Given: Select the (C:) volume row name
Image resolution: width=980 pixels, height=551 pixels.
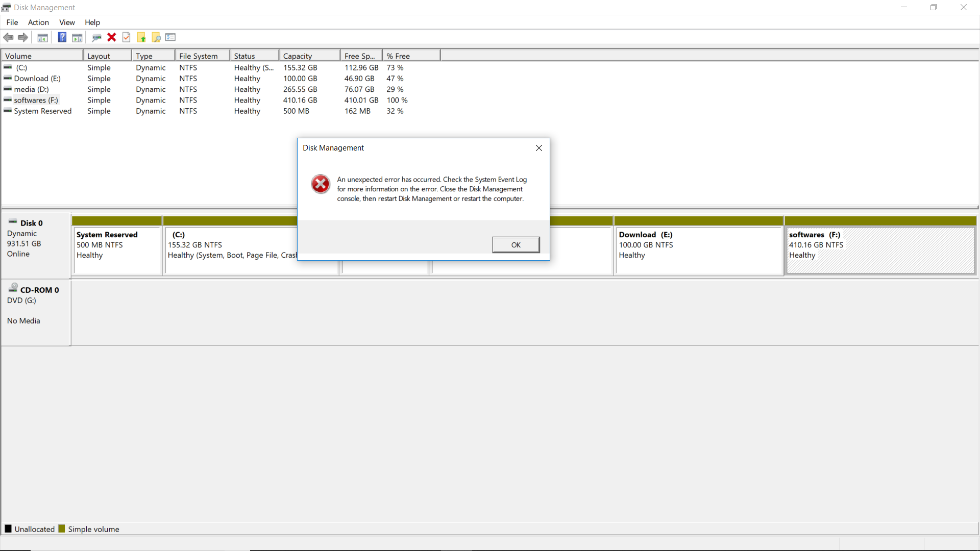Looking at the screenshot, I should coord(21,67).
